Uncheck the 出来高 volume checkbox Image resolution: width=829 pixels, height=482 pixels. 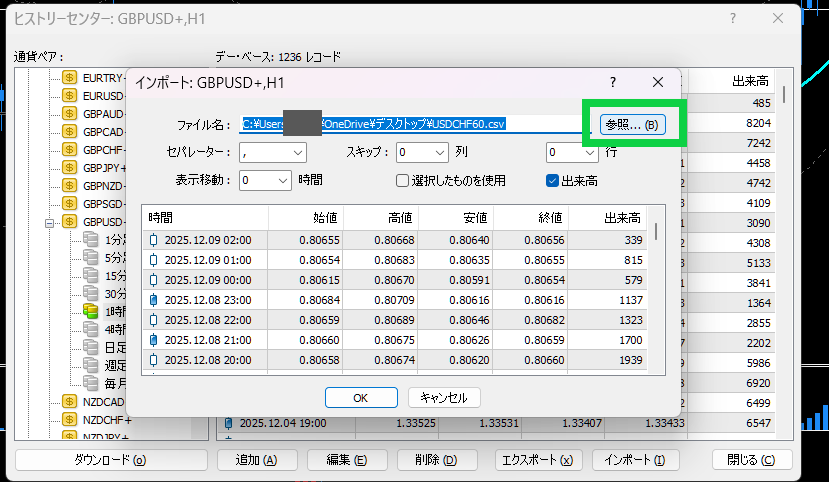(x=552, y=181)
